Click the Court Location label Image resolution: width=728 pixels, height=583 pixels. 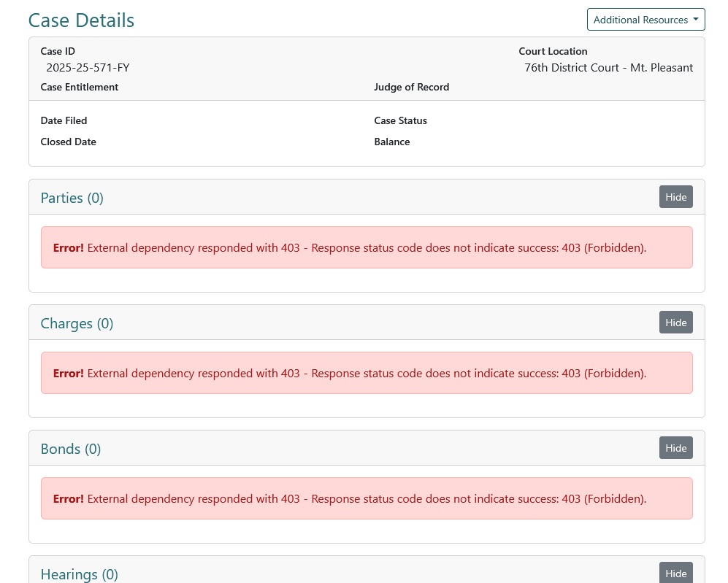tap(553, 51)
